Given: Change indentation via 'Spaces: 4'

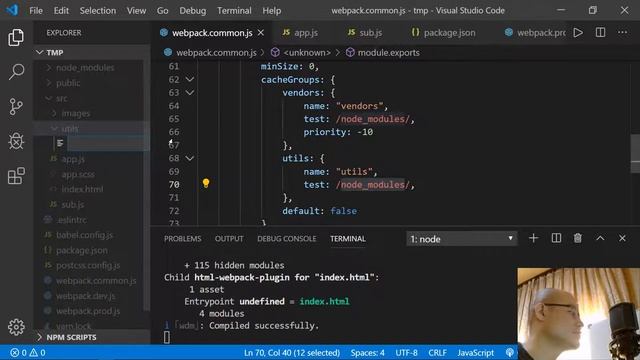Looking at the screenshot, I should click(367, 353).
